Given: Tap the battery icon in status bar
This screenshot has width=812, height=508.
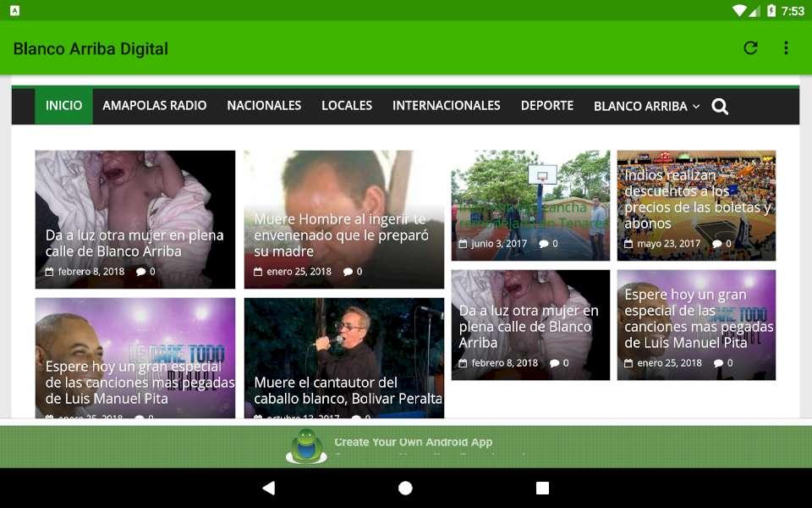Looking at the screenshot, I should (771, 10).
